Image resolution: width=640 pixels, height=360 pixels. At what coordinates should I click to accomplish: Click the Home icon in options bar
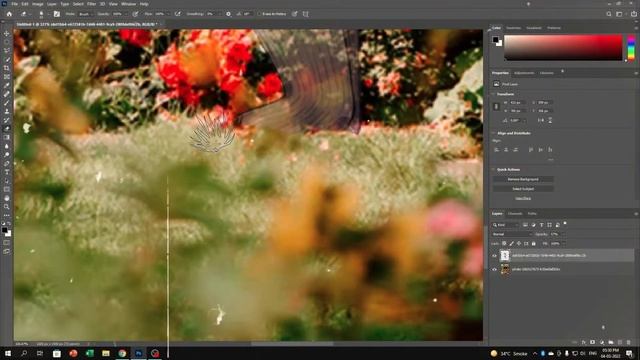click(x=9, y=14)
